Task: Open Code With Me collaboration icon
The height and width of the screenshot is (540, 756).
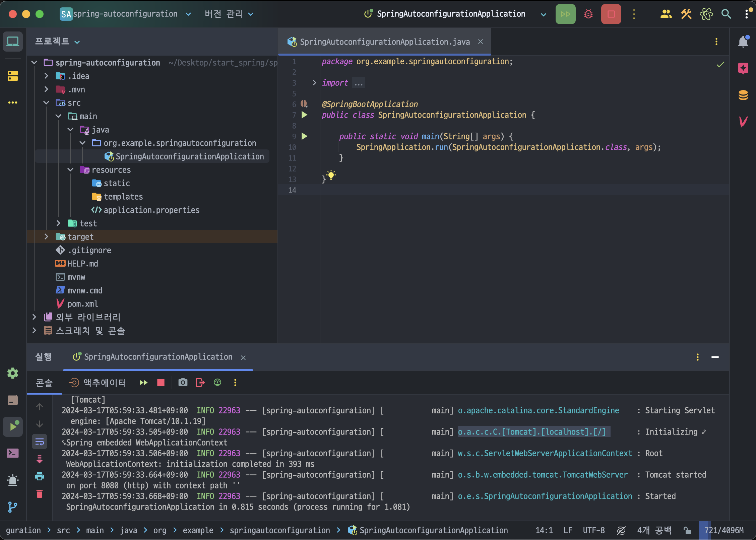Action: point(666,14)
